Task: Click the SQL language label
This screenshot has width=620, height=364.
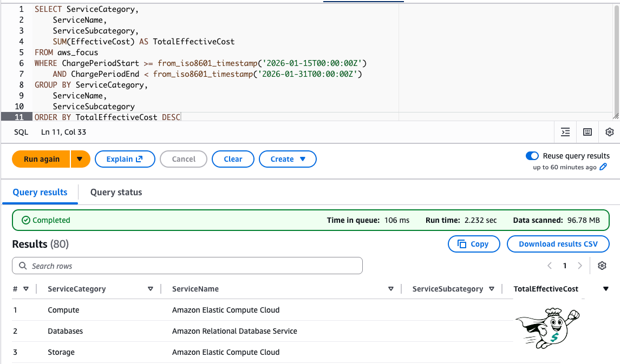Action: tap(21, 133)
